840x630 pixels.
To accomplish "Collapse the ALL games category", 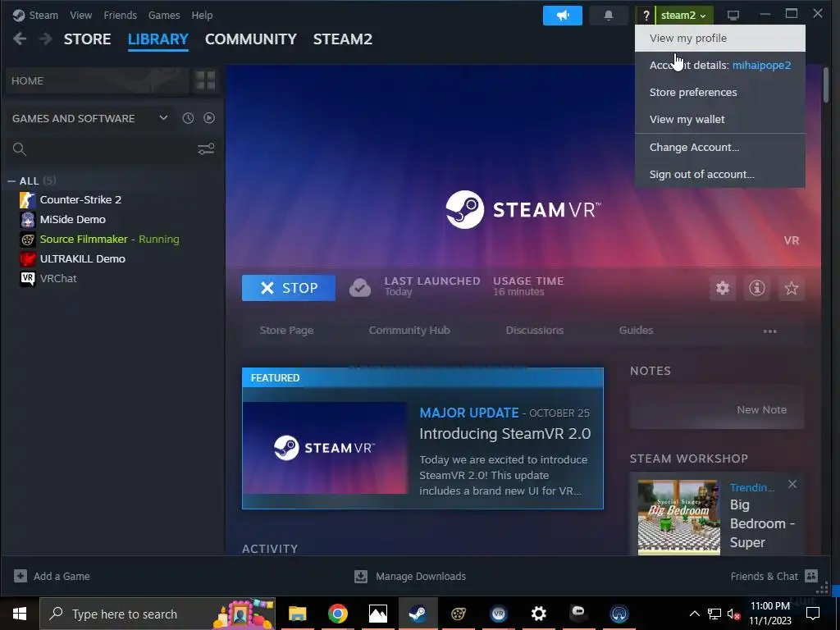I will (11, 181).
